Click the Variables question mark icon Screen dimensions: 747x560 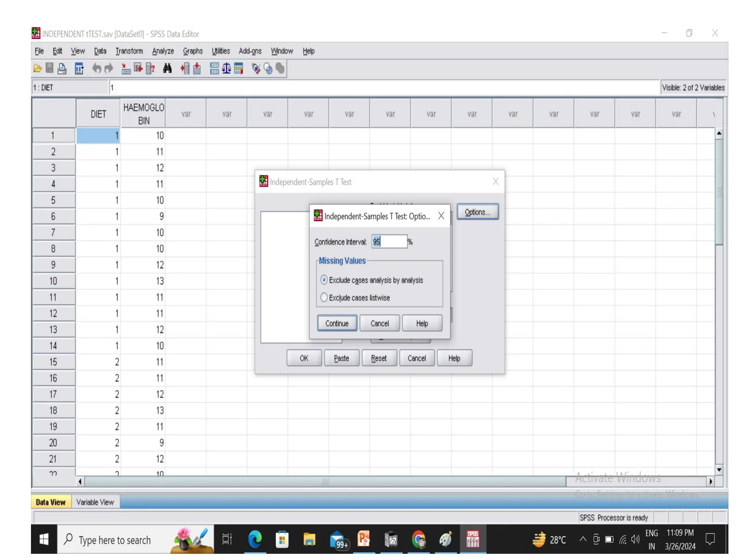(150, 68)
